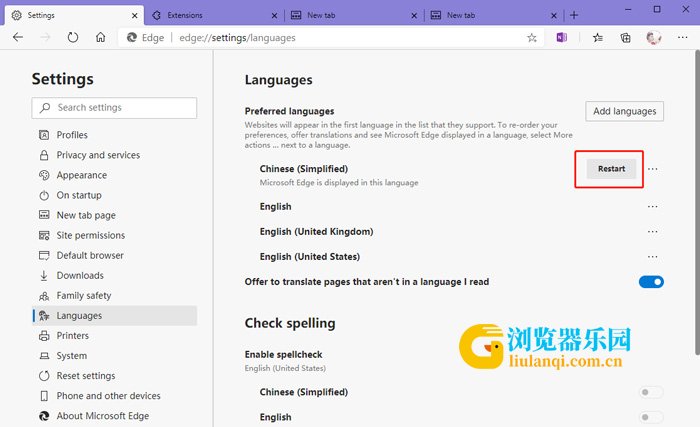
Task: Click the English (United Kingdom) language row
Action: pos(454,232)
